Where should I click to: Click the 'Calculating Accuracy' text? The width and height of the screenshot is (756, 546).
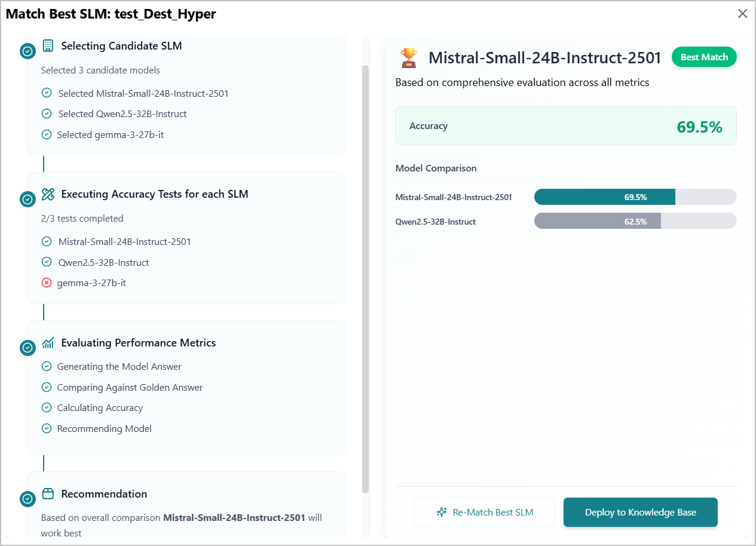tap(100, 407)
